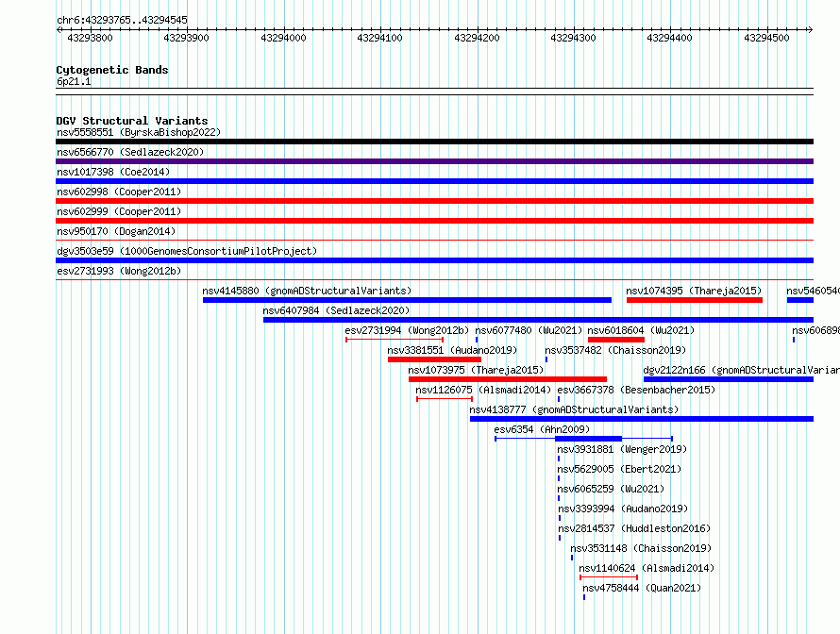The height and width of the screenshot is (634, 840).
Task: Click the chr6:43293765..43294545 region label
Action: (x=122, y=20)
